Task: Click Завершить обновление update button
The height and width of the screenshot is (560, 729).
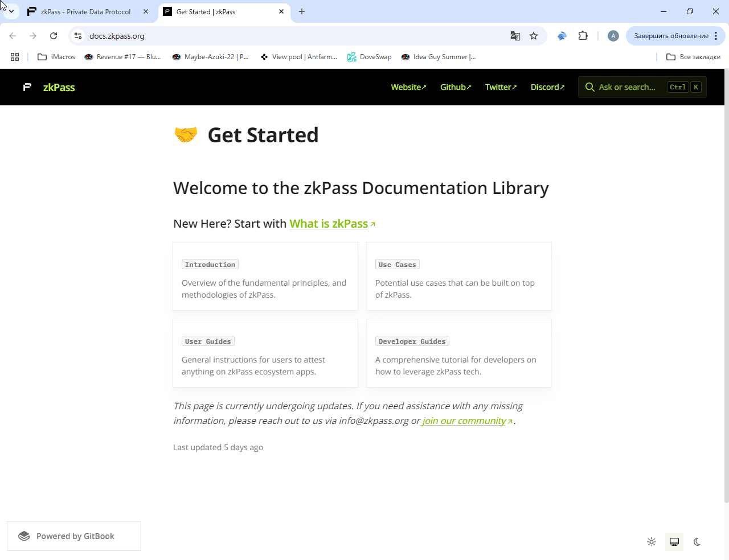Action: [x=671, y=36]
